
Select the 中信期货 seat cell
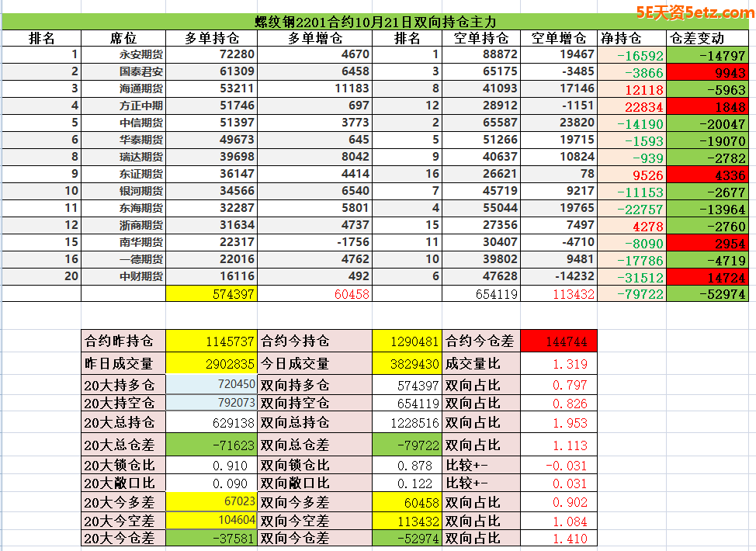coord(123,123)
